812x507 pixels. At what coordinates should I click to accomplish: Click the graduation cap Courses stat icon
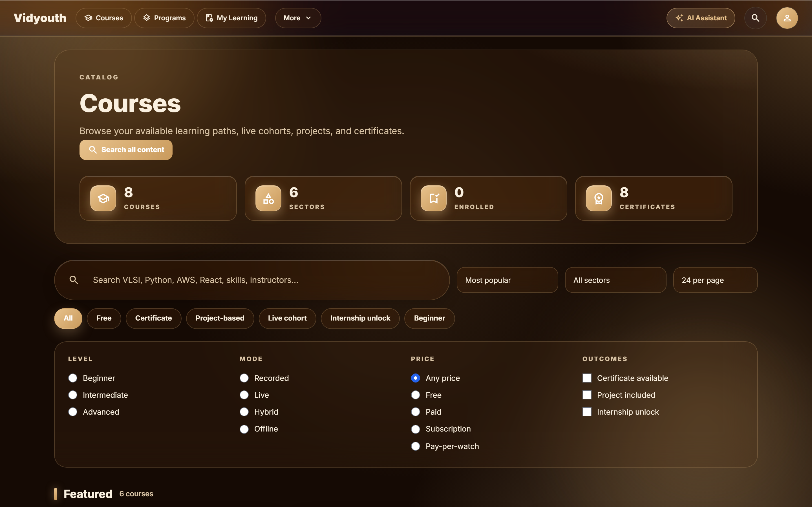[103, 198]
